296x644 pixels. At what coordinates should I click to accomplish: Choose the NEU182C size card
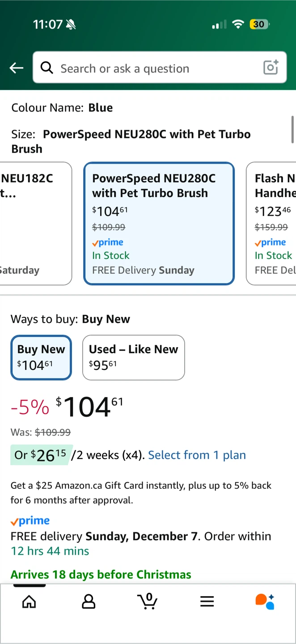click(x=36, y=223)
